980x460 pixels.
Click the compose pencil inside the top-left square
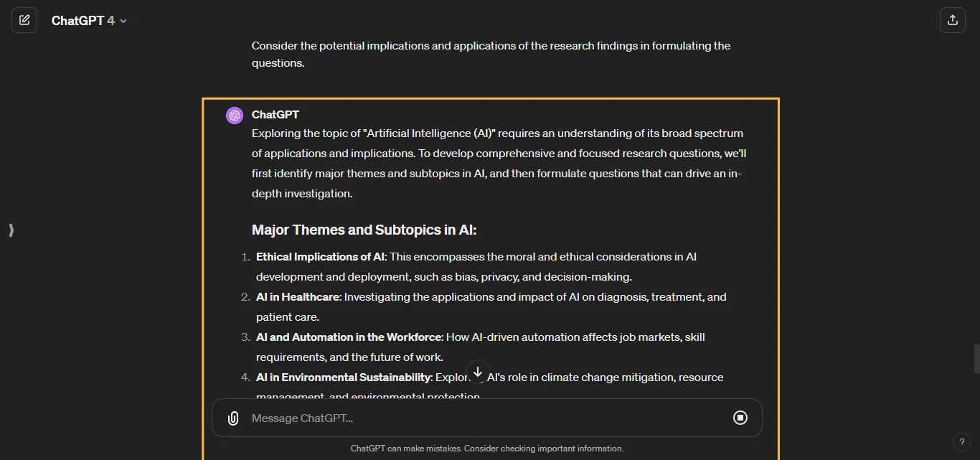24,19
